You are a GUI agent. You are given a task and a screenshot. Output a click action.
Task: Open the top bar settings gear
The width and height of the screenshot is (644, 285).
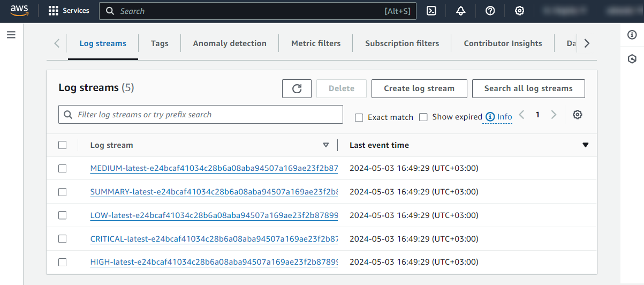(519, 11)
